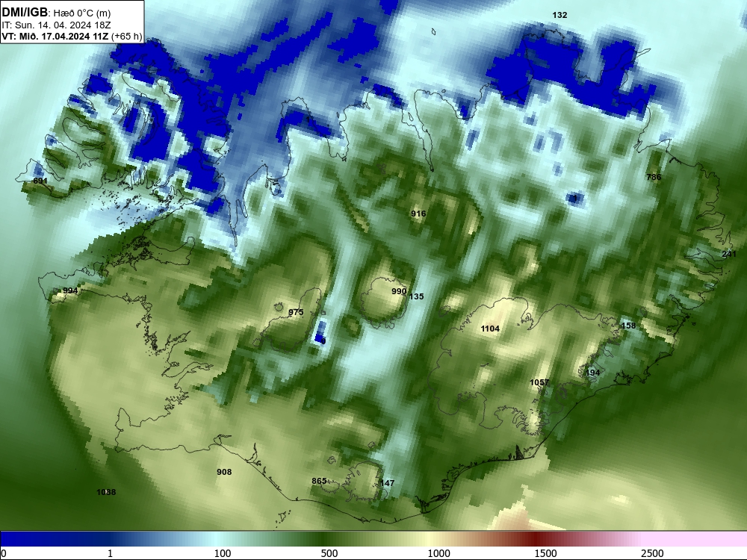
Task: Click the 2500 tick label under the color scale
Action: click(652, 553)
